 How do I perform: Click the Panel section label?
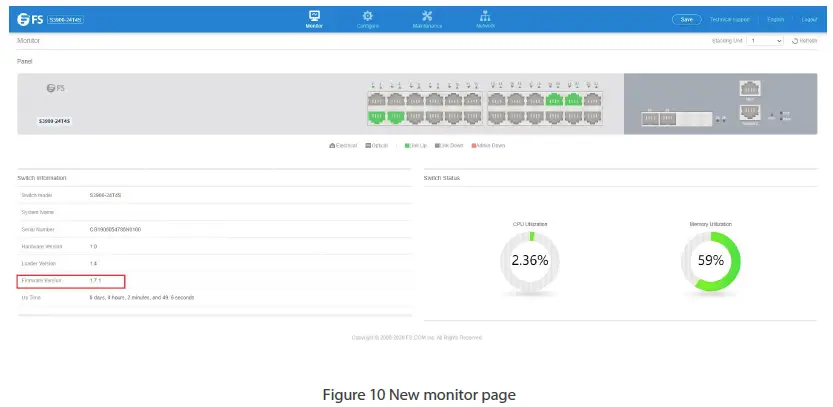point(25,62)
